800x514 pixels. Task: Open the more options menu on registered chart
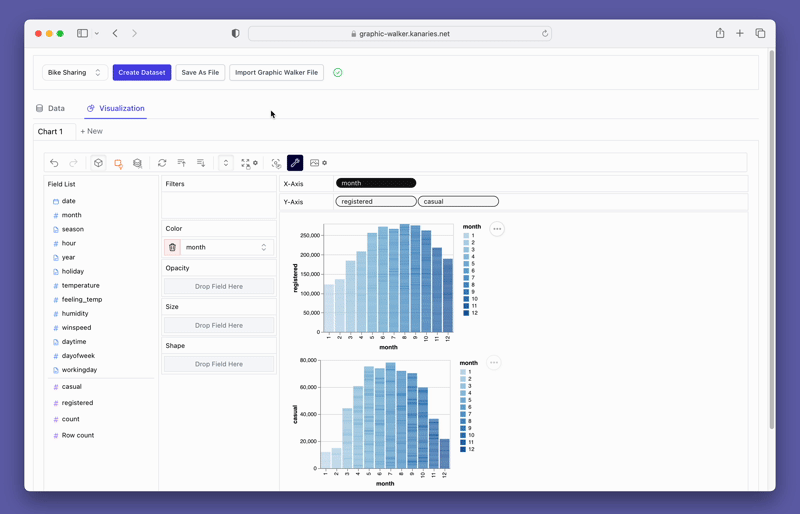tap(497, 229)
